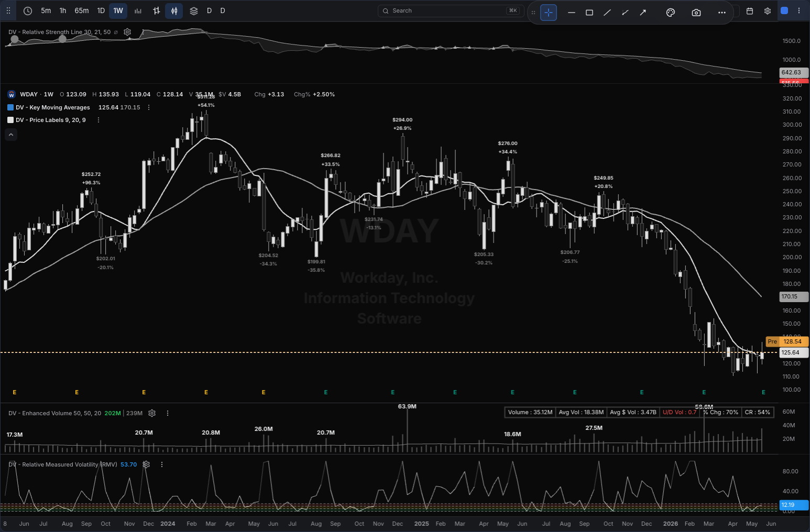Screen dimensions: 810x532
Task: Open the vertical dots menu in top bar
Action: pyautogui.click(x=799, y=10)
